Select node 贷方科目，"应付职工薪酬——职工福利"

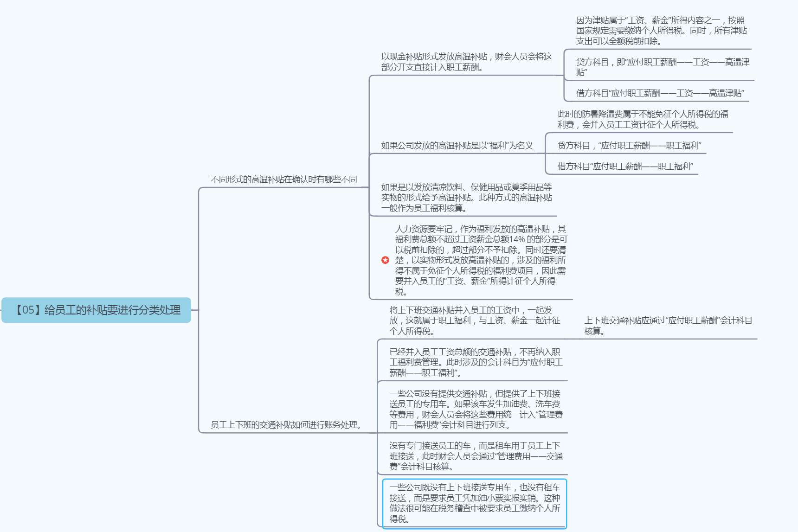[630, 146]
